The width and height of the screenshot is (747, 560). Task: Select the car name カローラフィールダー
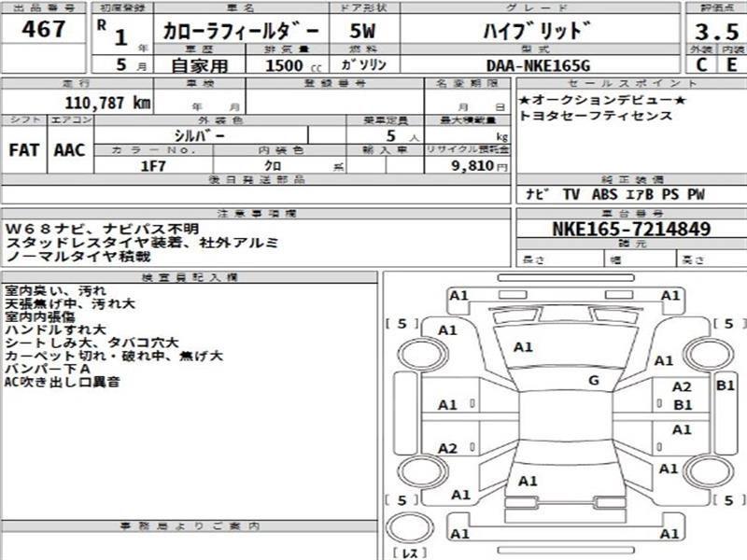pos(241,31)
